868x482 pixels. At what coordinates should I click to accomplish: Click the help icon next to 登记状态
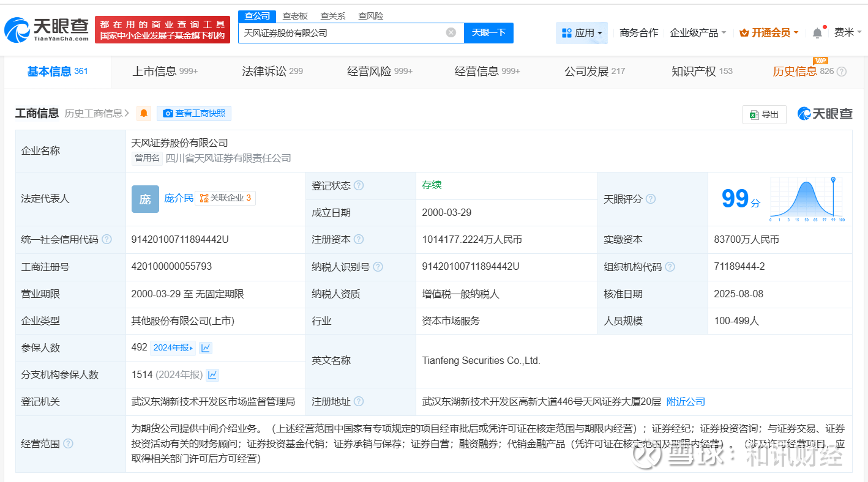tap(359, 185)
